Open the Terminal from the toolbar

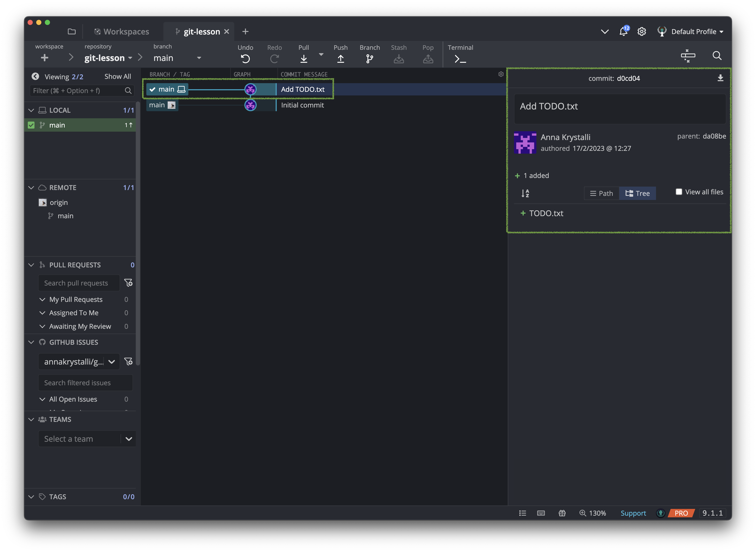(460, 59)
